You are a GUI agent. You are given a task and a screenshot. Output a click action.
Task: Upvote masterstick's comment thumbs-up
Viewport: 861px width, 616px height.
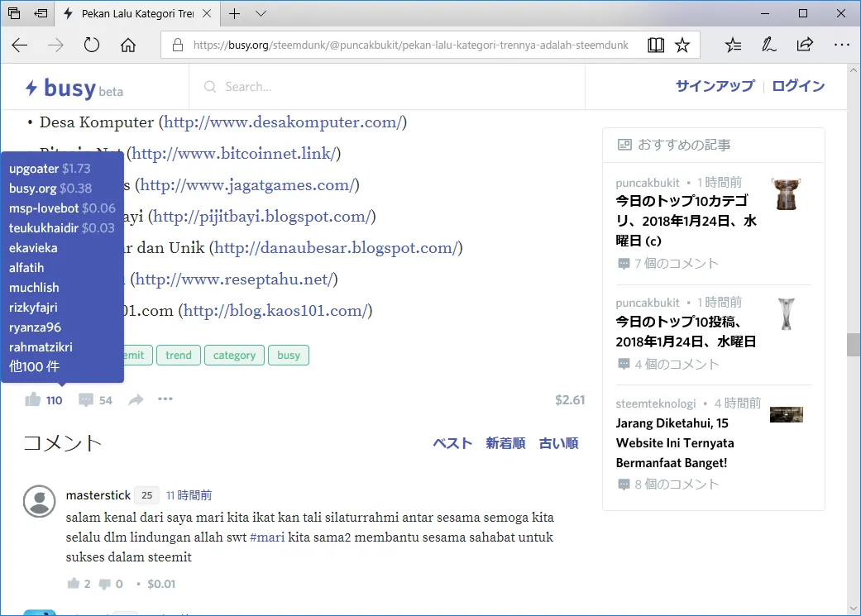[x=73, y=584]
